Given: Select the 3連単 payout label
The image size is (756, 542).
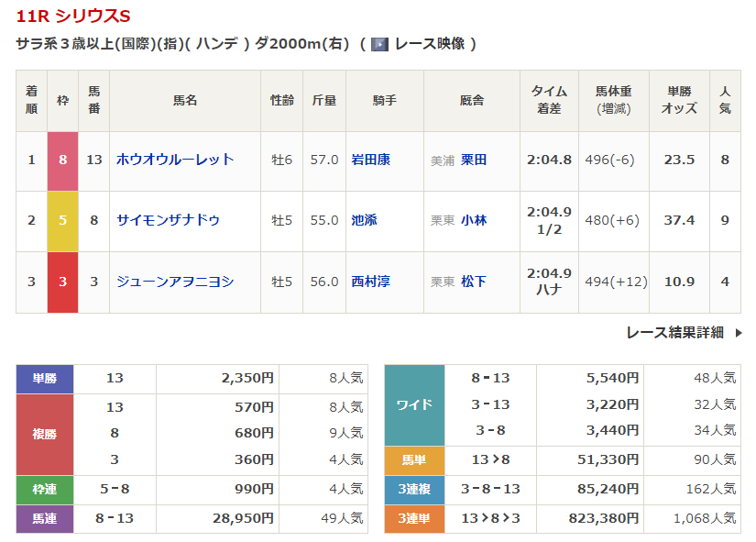Looking at the screenshot, I should click(414, 518).
